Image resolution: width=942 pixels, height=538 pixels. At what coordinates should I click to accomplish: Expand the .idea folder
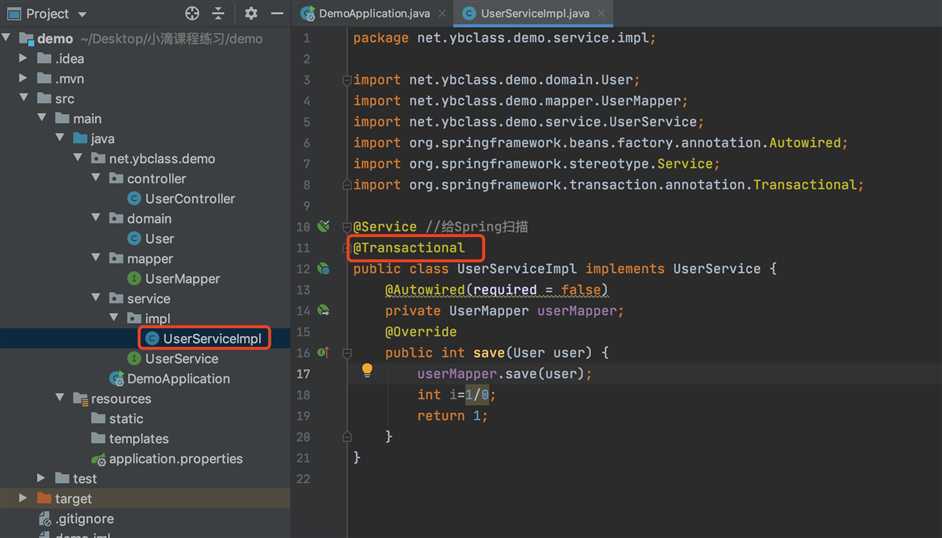tap(23, 58)
